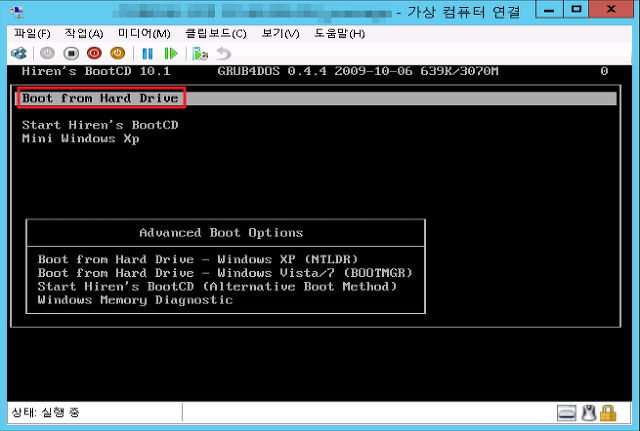The height and width of the screenshot is (431, 640).
Task: Click the Ctrl+Alt+Del toolbar icon
Action: (x=19, y=53)
